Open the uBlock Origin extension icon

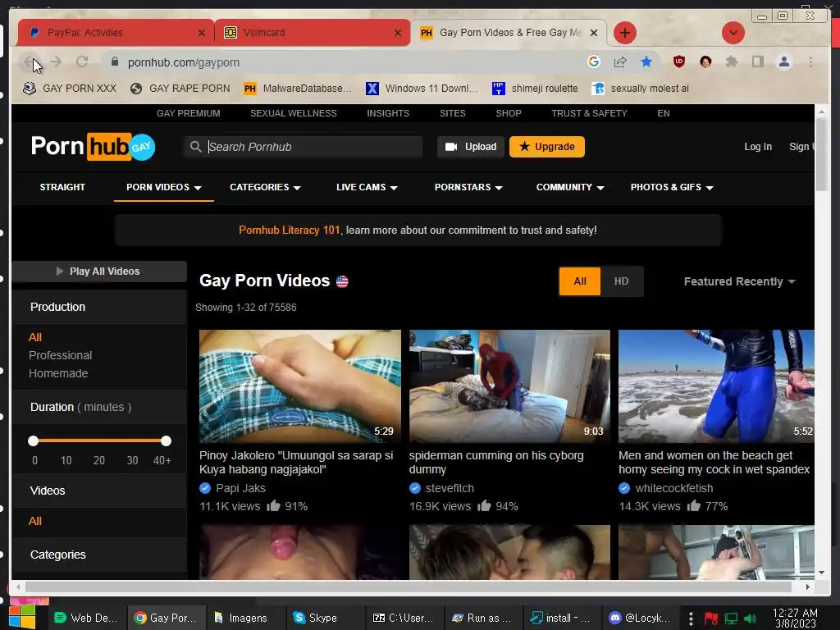678,62
